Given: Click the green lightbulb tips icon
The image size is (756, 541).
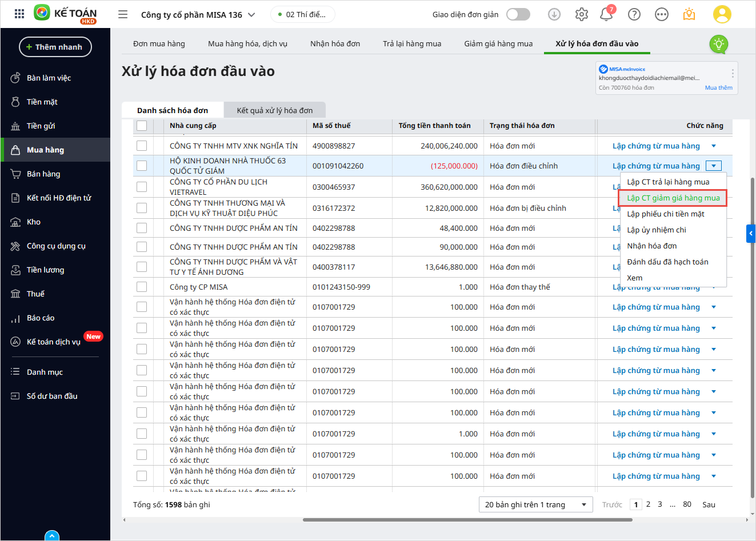Looking at the screenshot, I should [x=718, y=44].
